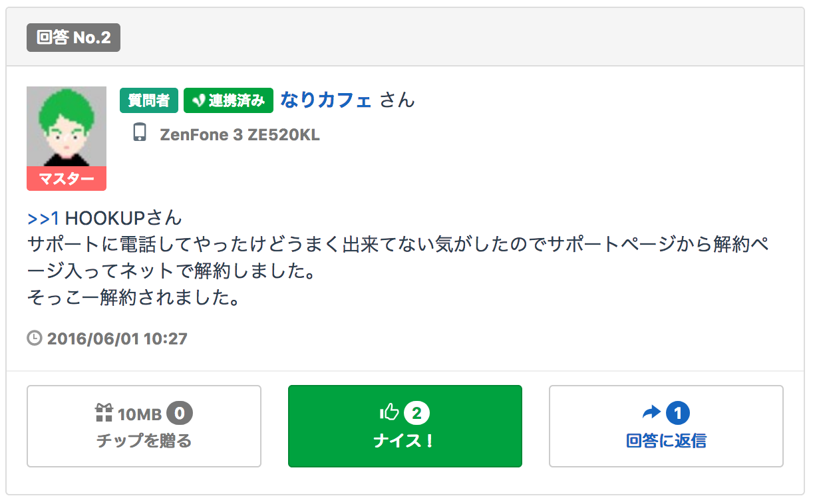Click the 連携済み badge with leaf icon
Viewport: 813px width, 504px height.
point(228,100)
